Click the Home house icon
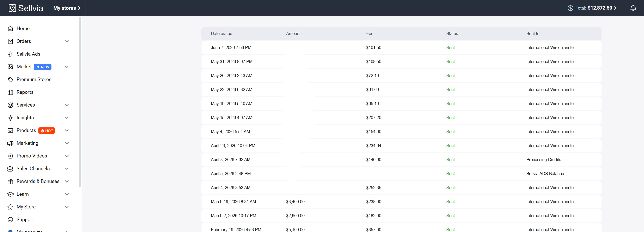The image size is (644, 232). (10, 29)
